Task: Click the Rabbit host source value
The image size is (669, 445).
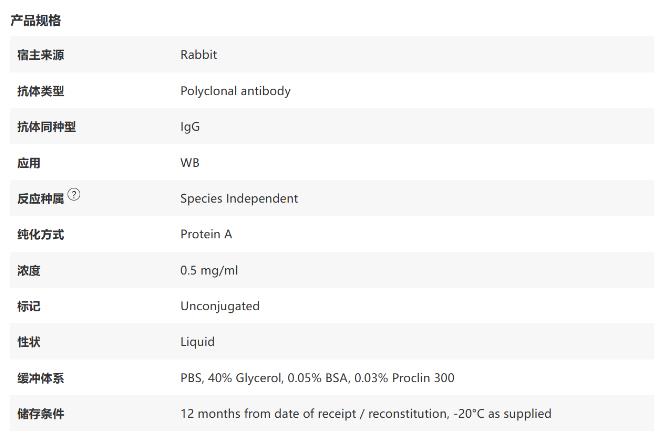Action: (198, 55)
